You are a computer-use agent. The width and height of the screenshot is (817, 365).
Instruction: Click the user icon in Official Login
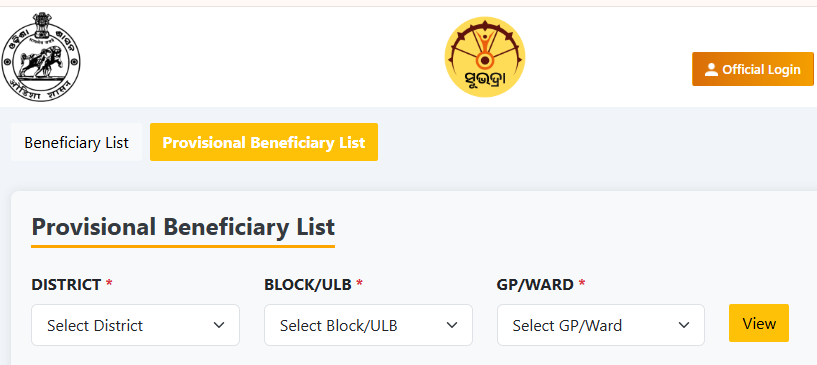(711, 69)
